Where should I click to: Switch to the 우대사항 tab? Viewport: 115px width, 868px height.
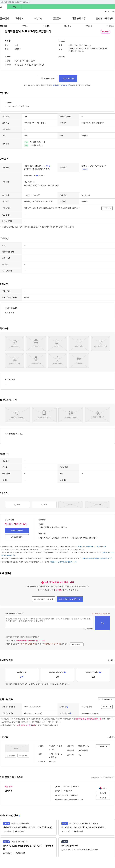coord(46,26)
